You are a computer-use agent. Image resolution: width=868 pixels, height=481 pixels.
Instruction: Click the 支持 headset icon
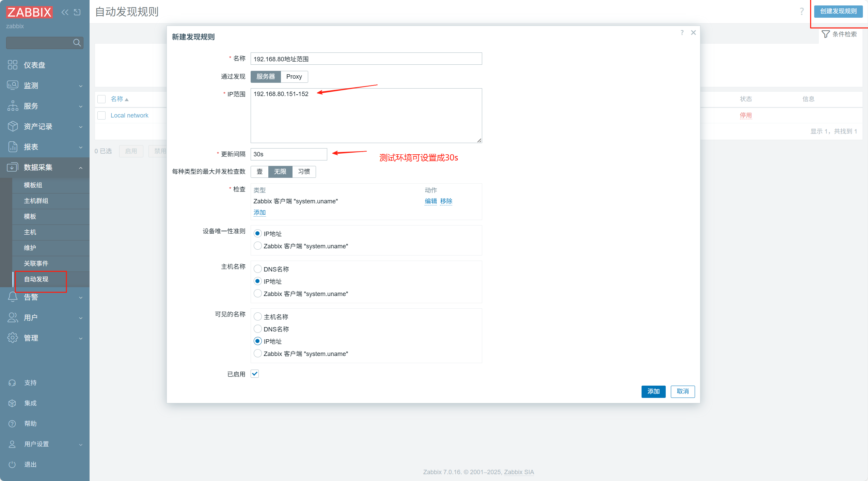12,383
